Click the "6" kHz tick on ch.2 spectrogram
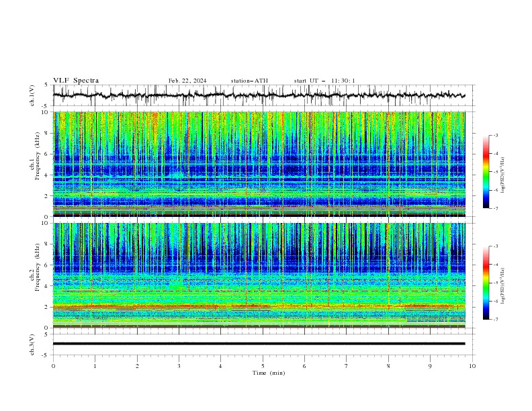The image size is (532, 411). click(47, 265)
